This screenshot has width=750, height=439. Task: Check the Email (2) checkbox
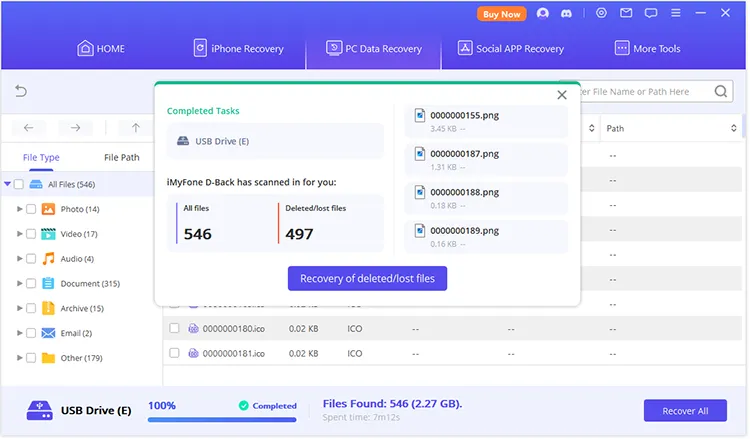(x=31, y=333)
